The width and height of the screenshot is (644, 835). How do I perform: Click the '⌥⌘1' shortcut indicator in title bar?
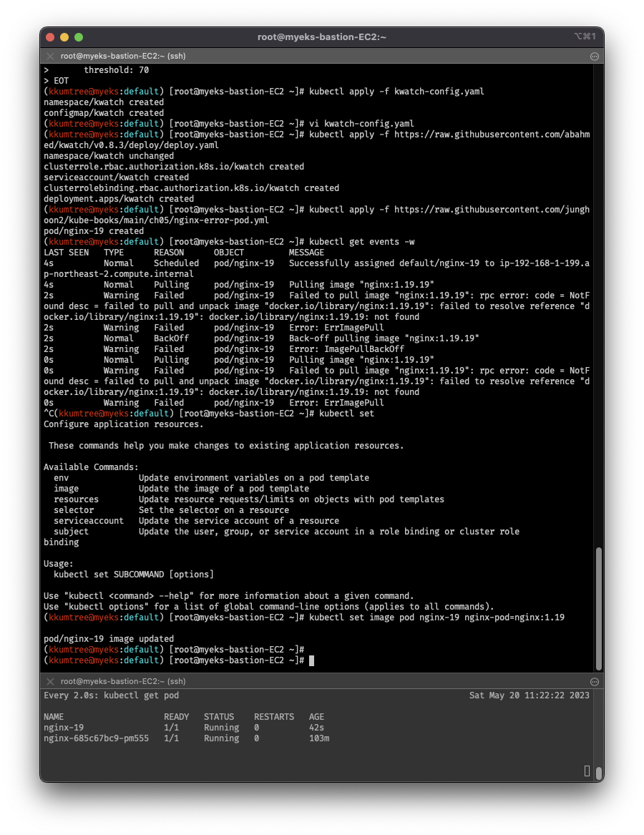pos(585,36)
